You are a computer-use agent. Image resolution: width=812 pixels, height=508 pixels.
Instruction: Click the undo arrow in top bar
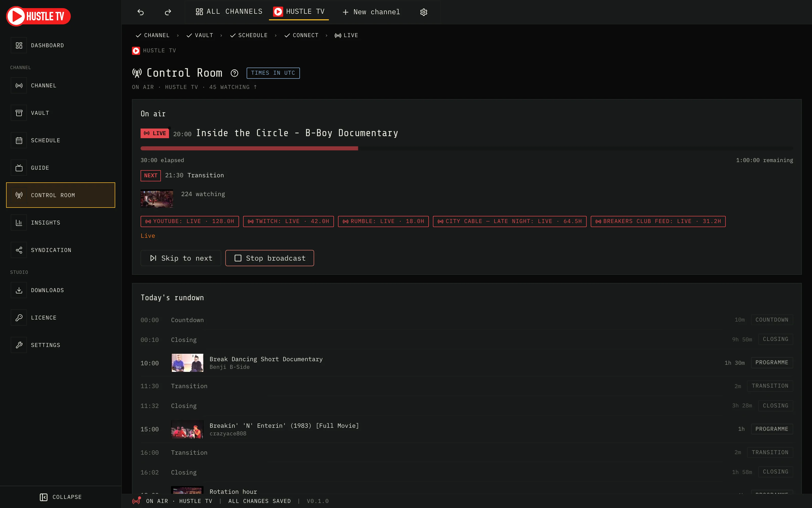tap(141, 12)
